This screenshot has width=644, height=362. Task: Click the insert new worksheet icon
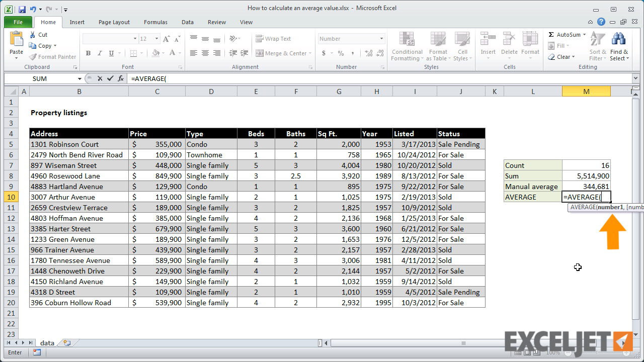click(67, 343)
